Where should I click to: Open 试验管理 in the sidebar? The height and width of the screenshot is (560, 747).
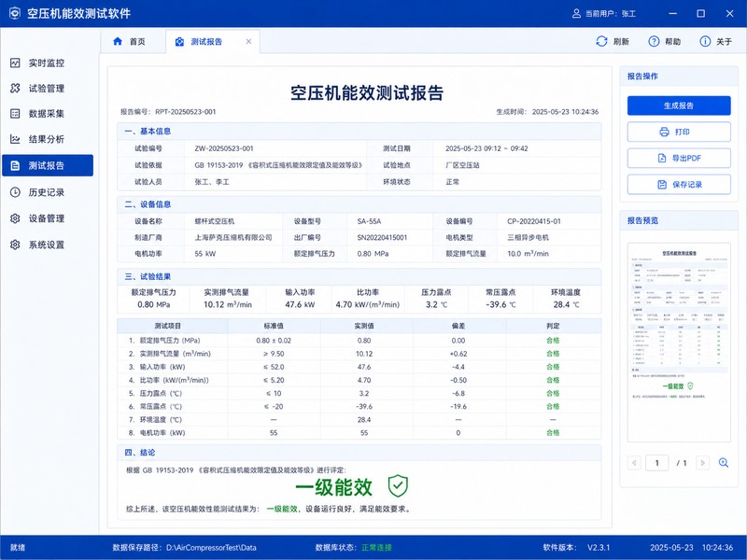(x=48, y=88)
